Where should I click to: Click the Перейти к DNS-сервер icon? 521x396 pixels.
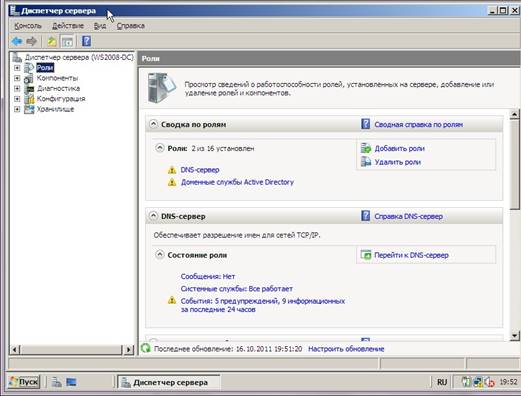click(366, 255)
